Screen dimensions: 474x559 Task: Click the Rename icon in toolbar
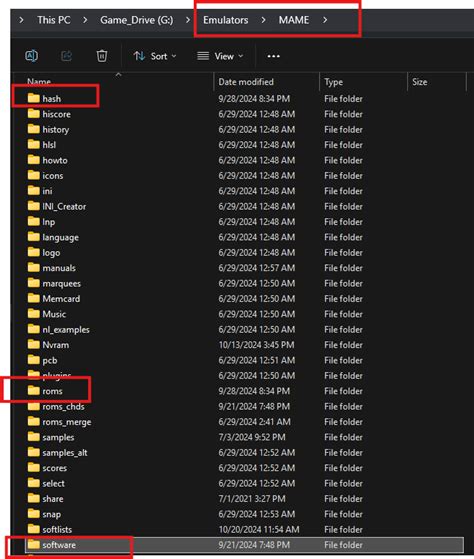[x=31, y=56]
